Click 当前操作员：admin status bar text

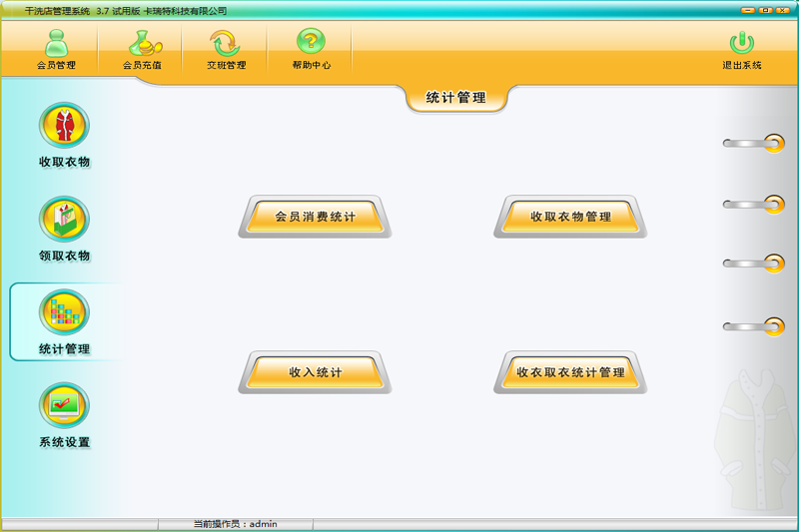click(x=236, y=524)
